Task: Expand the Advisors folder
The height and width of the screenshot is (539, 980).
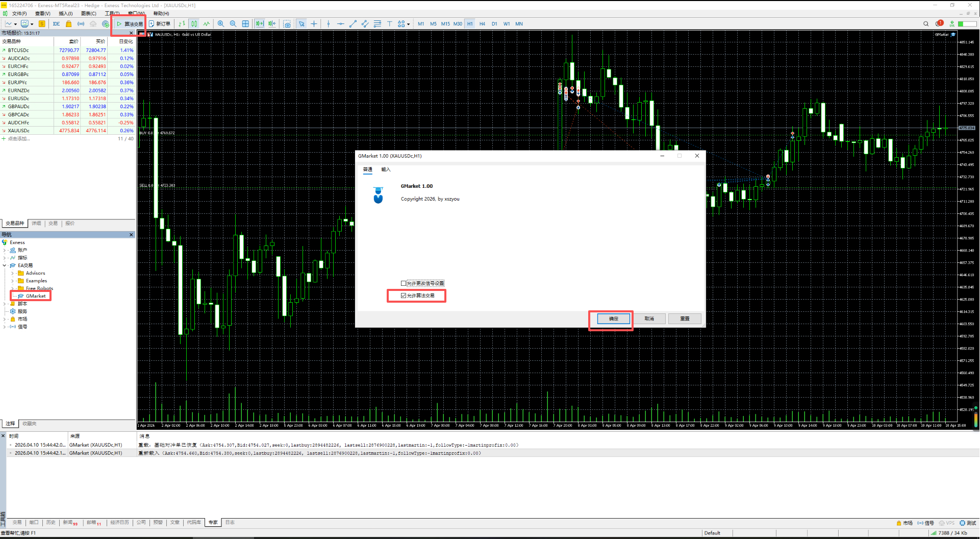Action: pyautogui.click(x=13, y=273)
